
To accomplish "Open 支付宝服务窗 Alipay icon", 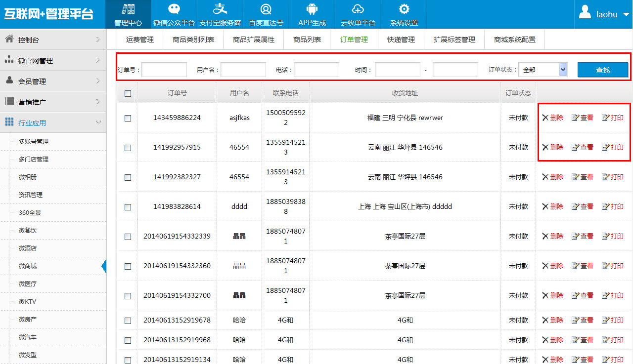I will (220, 9).
